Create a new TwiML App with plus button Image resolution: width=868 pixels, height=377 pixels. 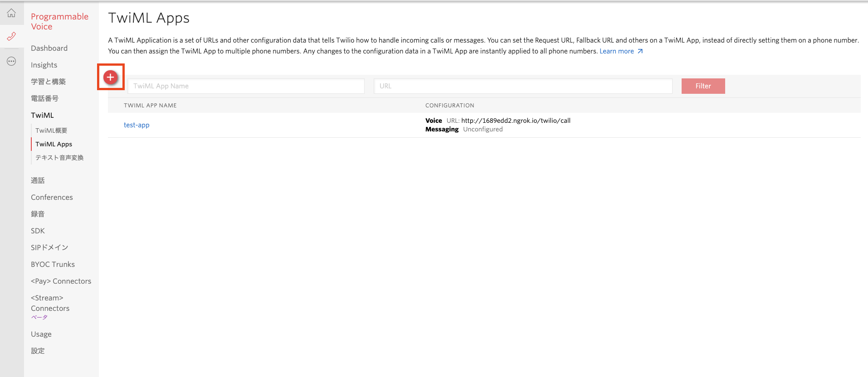click(110, 77)
